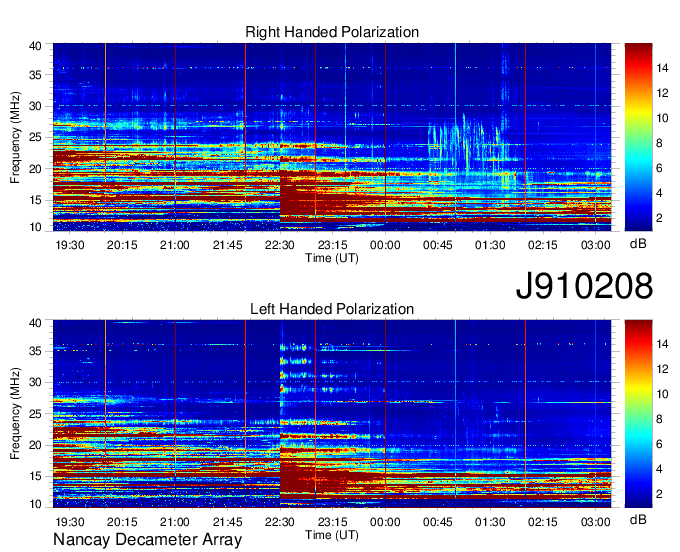Click the 35 MHz tick label on bottom plot
The image size is (680, 552).
[x=35, y=351]
